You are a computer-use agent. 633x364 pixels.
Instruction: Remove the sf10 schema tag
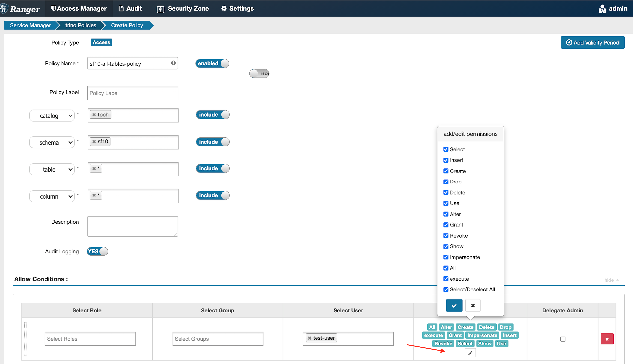click(94, 142)
